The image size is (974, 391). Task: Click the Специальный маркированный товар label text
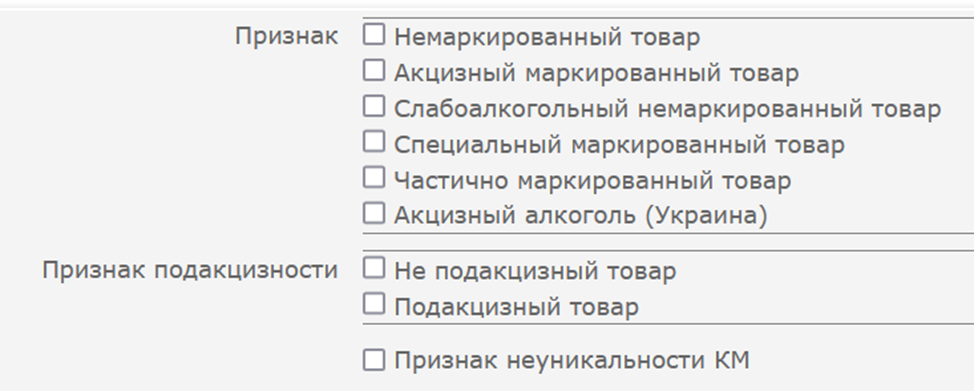[619, 145]
